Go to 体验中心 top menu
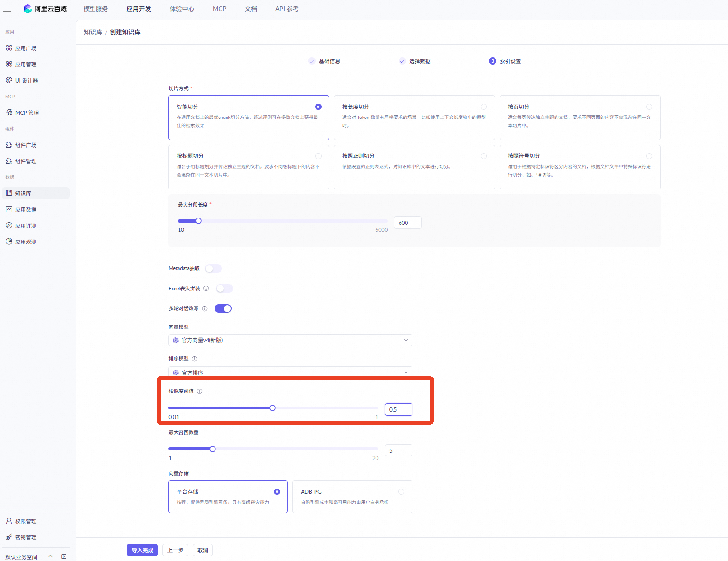Screen dimensions: 728x561 coord(182,9)
